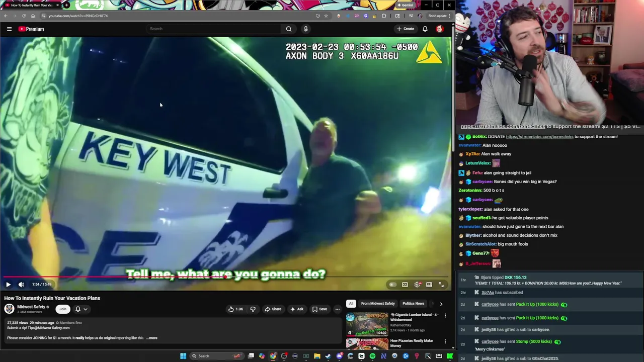This screenshot has height=362, width=644.
Task: Open browser extensions puzzle icon
Action: pyautogui.click(x=384, y=16)
